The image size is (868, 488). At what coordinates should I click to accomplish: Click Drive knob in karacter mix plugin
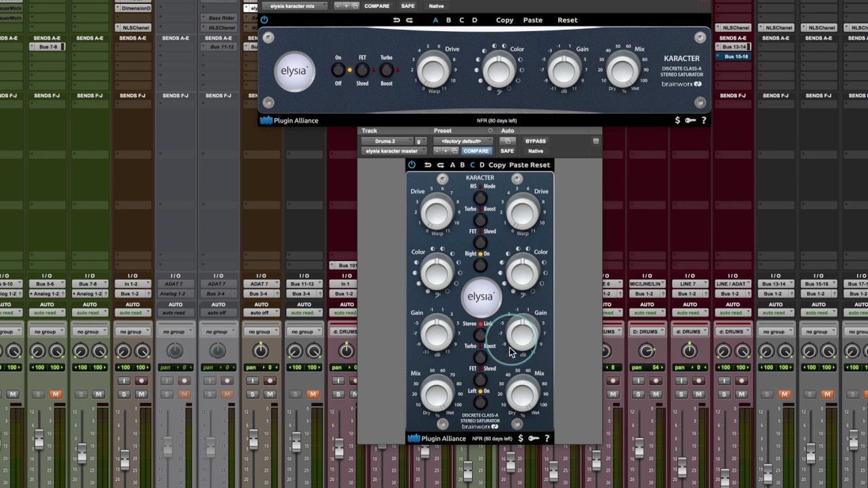pos(433,70)
